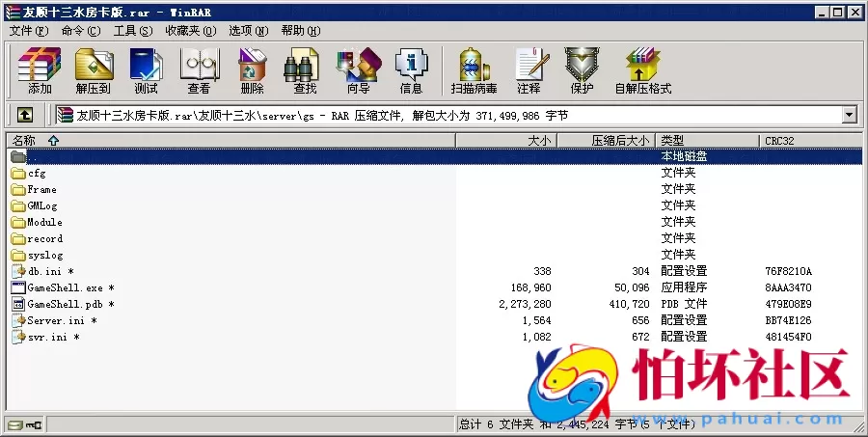Select GameShell.exe file in list
The image size is (868, 437).
(x=65, y=287)
